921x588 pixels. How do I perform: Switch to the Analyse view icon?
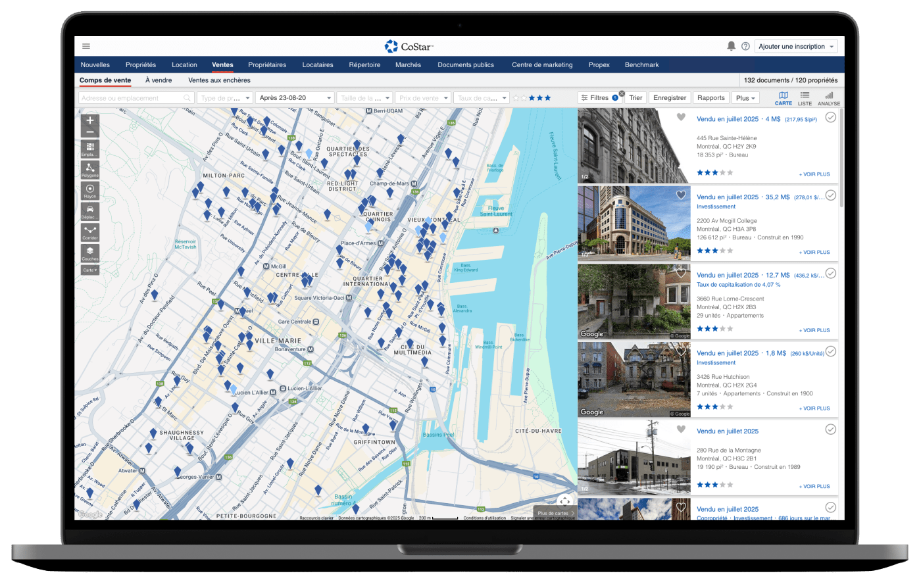(828, 98)
